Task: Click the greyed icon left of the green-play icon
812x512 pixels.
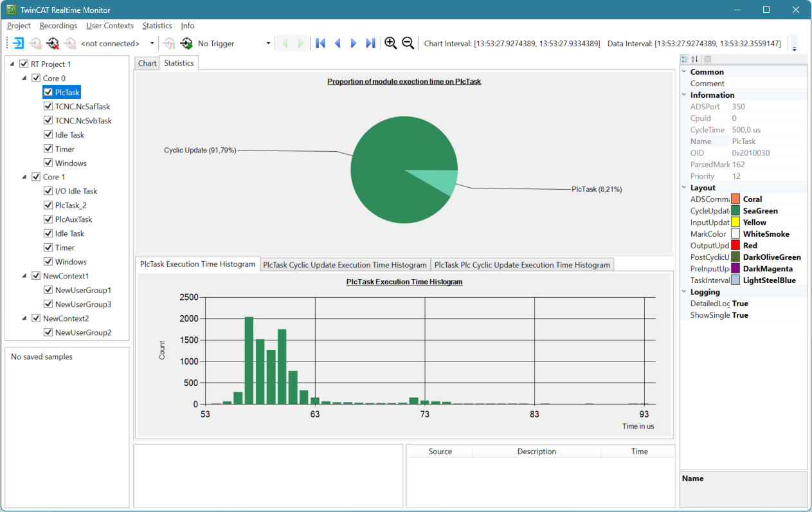Action: (169, 43)
